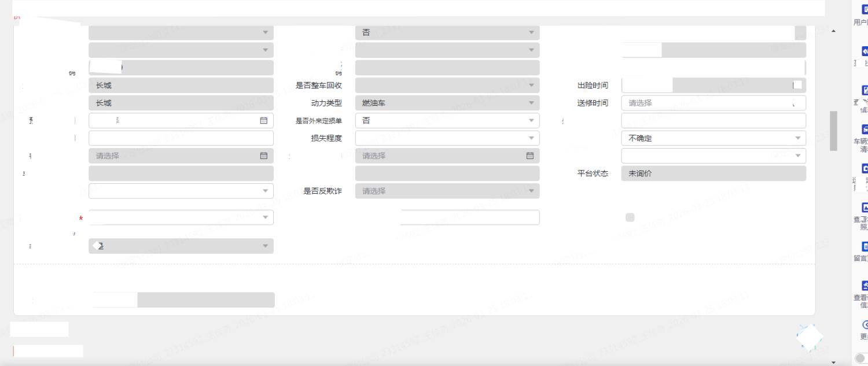Open the 留言 (message) sidebar icon
Image resolution: width=868 pixels, height=366 pixels.
tap(865, 246)
